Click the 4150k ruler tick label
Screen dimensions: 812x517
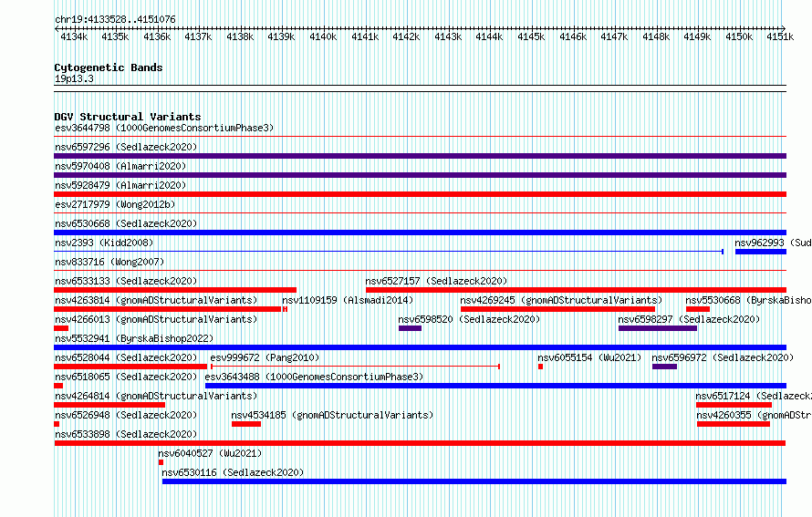pyautogui.click(x=738, y=36)
